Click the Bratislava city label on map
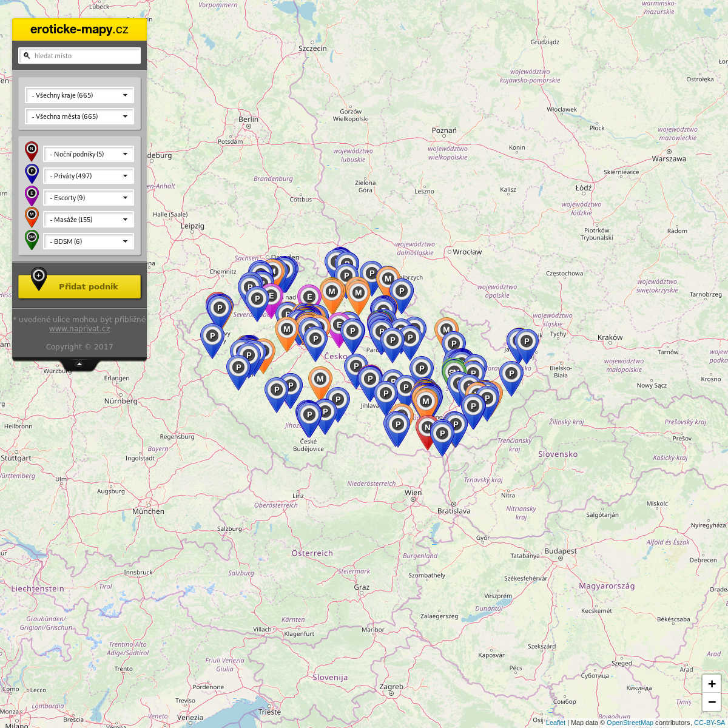The image size is (728, 728). point(454,511)
